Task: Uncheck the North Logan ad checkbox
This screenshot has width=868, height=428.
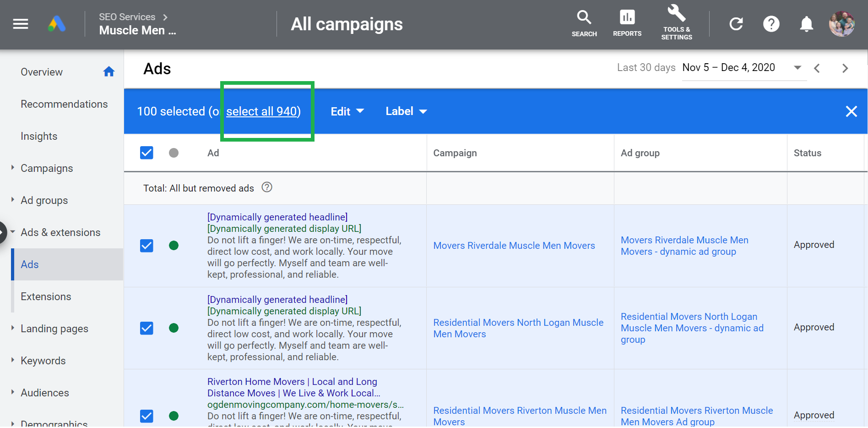Action: coord(146,328)
